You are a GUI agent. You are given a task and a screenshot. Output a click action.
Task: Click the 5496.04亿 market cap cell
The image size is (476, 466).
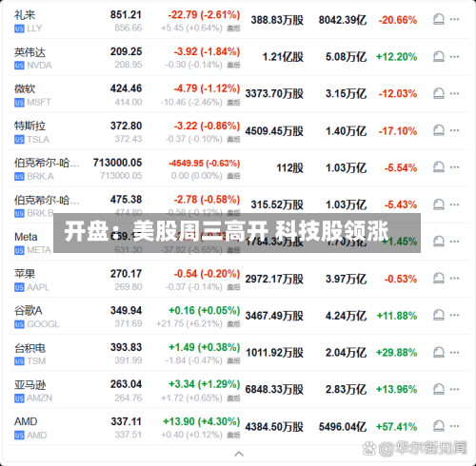[x=343, y=427]
